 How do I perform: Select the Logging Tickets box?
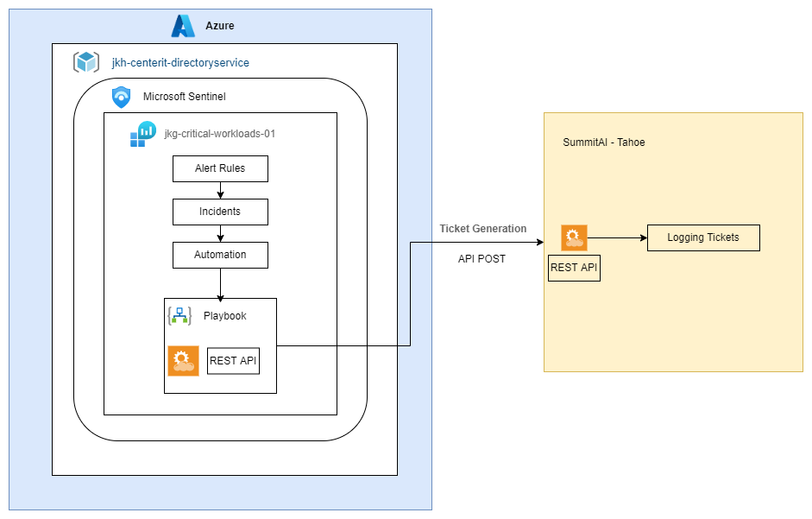click(704, 238)
